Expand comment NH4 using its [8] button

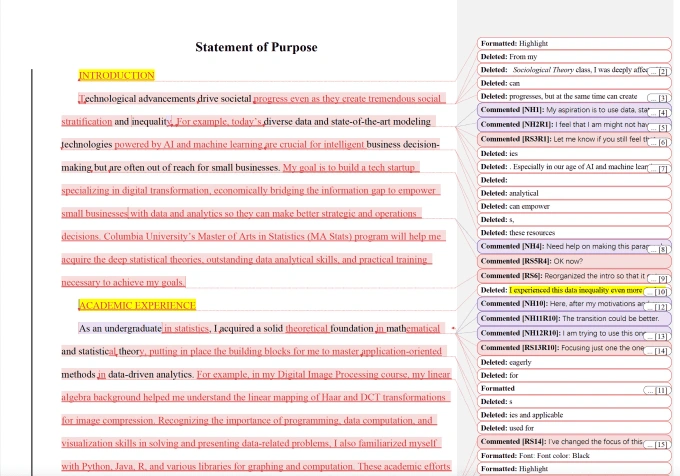coord(659,249)
